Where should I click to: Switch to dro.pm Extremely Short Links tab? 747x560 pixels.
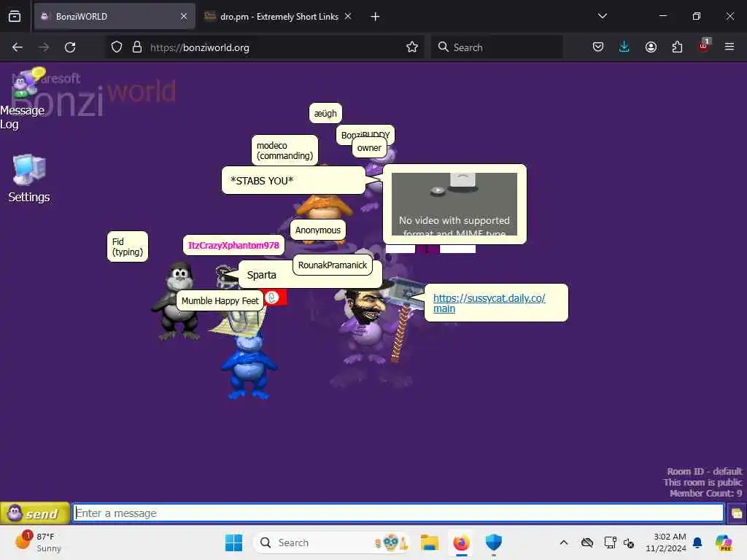[x=278, y=17]
